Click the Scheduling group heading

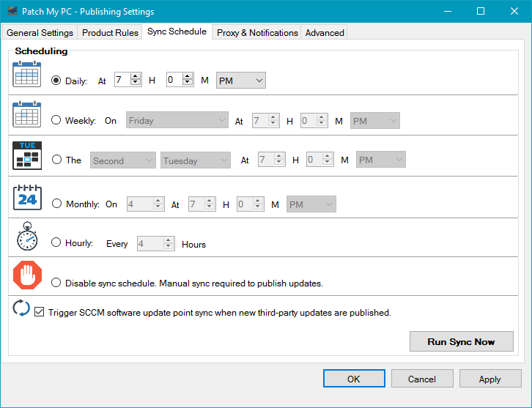pos(41,51)
